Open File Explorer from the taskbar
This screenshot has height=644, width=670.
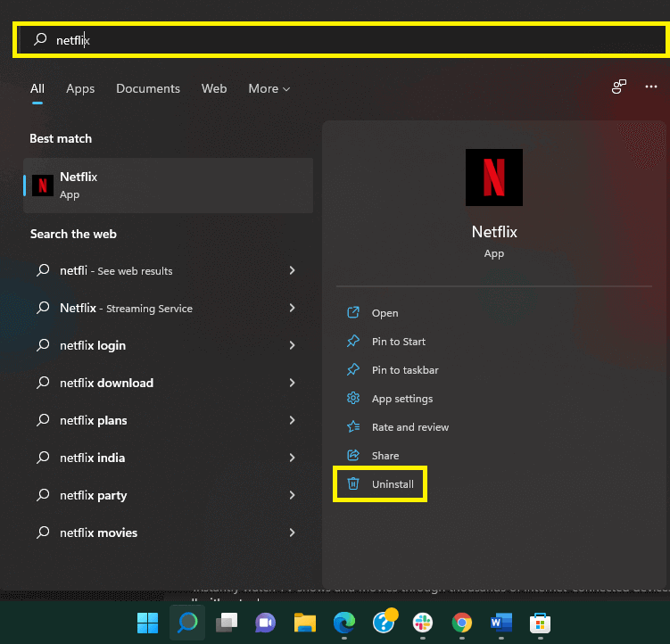305,622
